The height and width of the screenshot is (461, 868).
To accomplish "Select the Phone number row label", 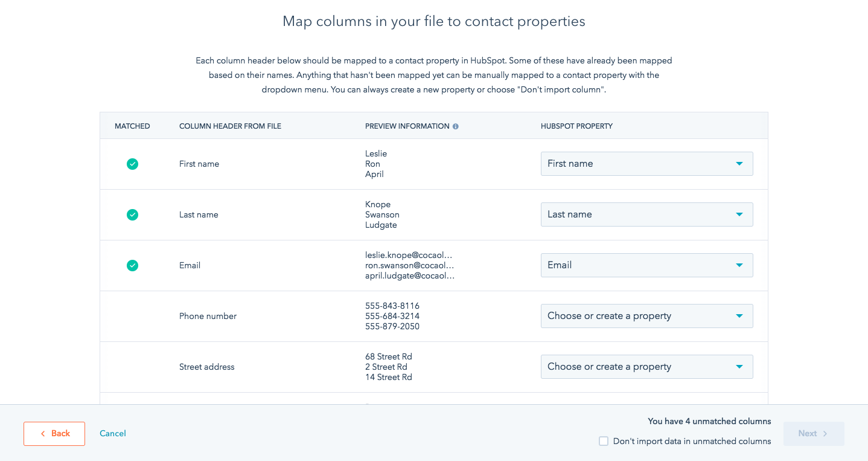I will [208, 315].
